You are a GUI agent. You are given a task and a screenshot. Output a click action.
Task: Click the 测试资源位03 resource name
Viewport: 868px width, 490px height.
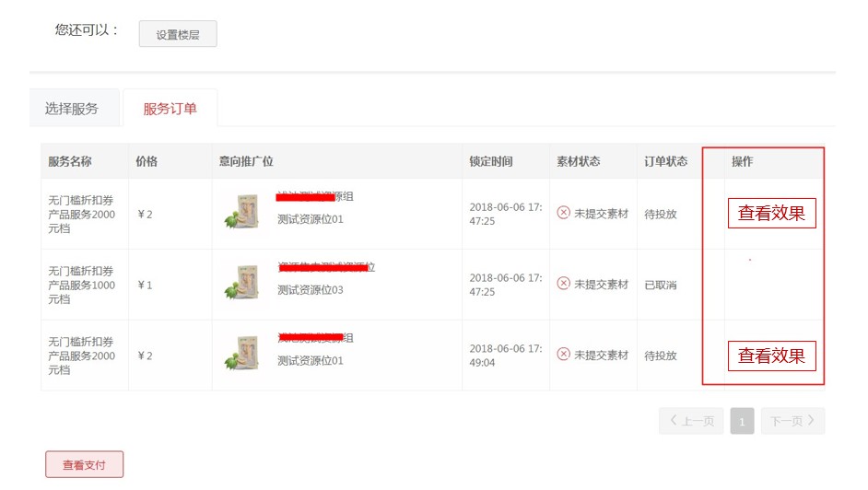pyautogui.click(x=311, y=290)
